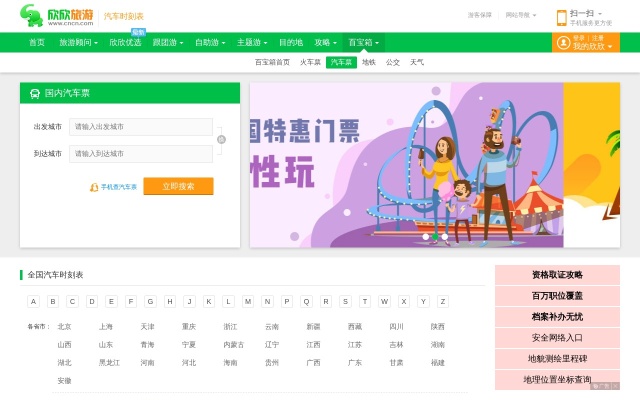Open the 网站导航 dropdown
This screenshot has height=400, width=640.
coord(520,15)
